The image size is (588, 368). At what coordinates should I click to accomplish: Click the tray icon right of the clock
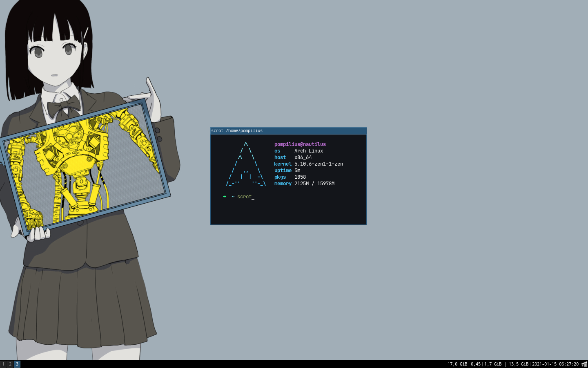584,364
